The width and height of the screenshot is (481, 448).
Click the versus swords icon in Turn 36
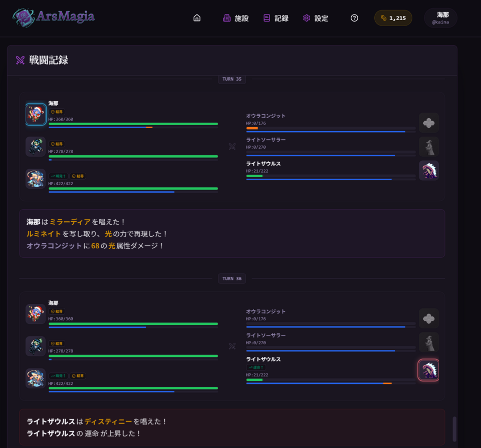[232, 346]
